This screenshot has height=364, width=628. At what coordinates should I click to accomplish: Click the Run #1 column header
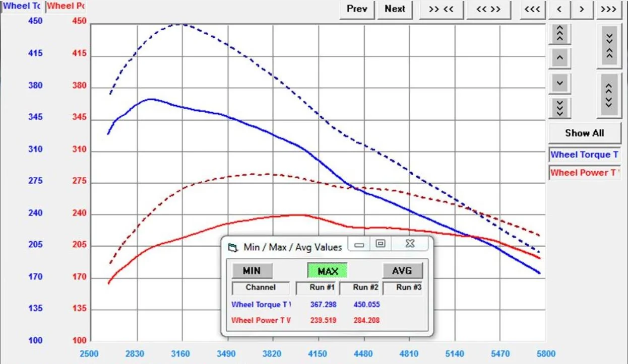(317, 287)
